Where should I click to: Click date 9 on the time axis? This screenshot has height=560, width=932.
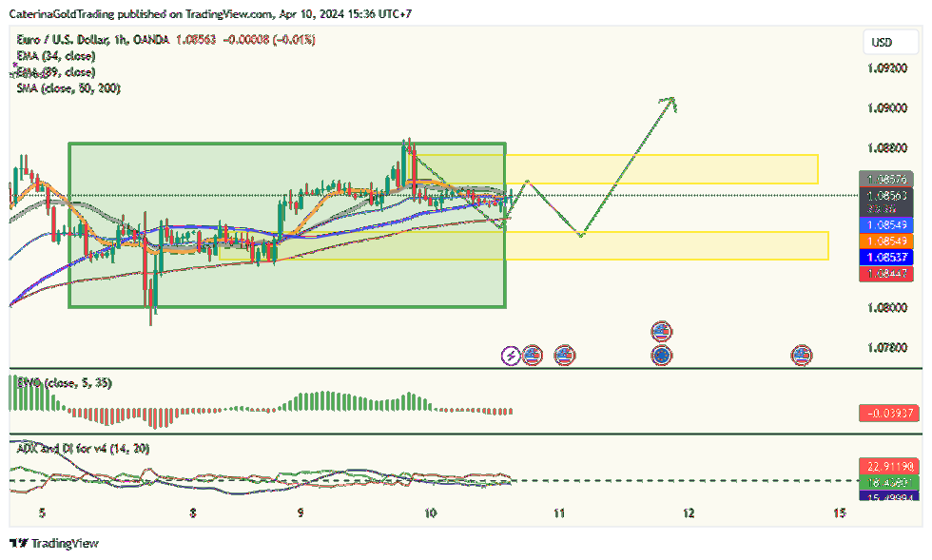coord(301,512)
